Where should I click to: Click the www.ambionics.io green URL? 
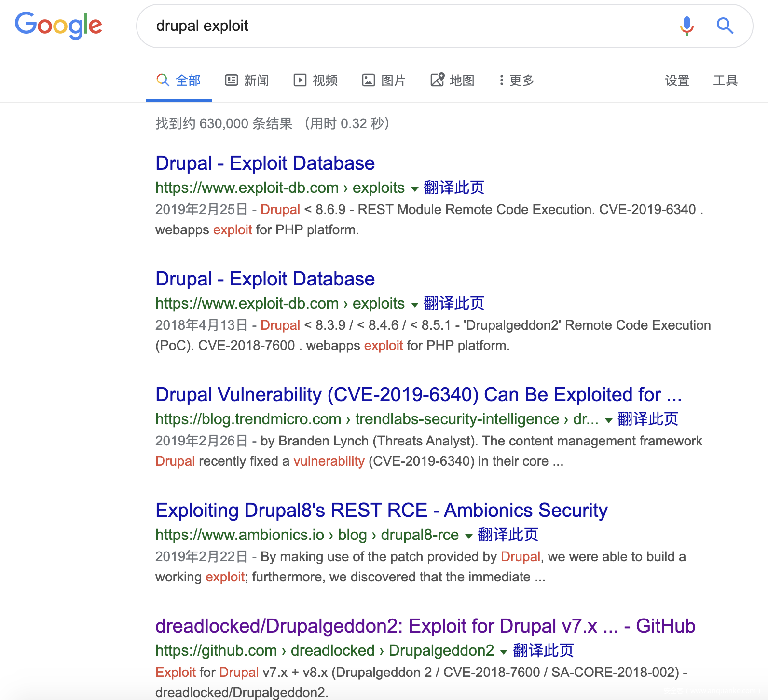click(x=307, y=535)
